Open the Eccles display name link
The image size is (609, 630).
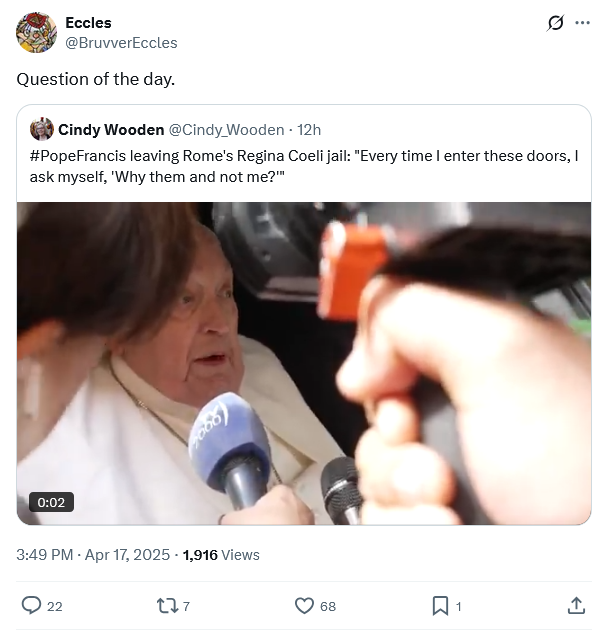coord(88,23)
